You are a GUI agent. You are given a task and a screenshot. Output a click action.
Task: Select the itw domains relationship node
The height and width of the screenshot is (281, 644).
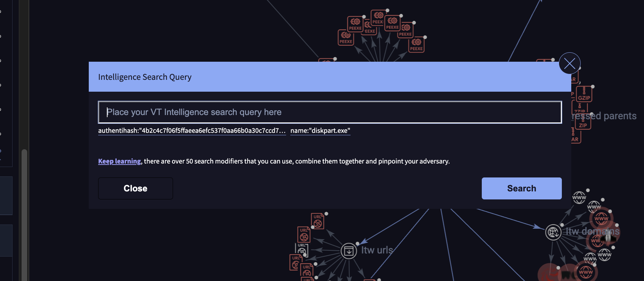tap(553, 232)
